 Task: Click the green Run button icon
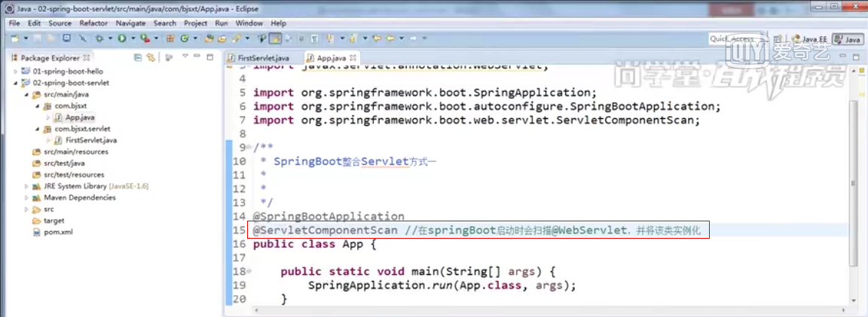point(122,38)
